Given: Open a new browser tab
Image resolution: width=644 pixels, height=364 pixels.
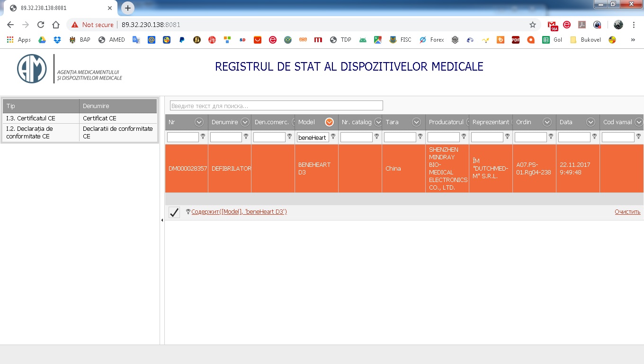Looking at the screenshot, I should tap(128, 8).
